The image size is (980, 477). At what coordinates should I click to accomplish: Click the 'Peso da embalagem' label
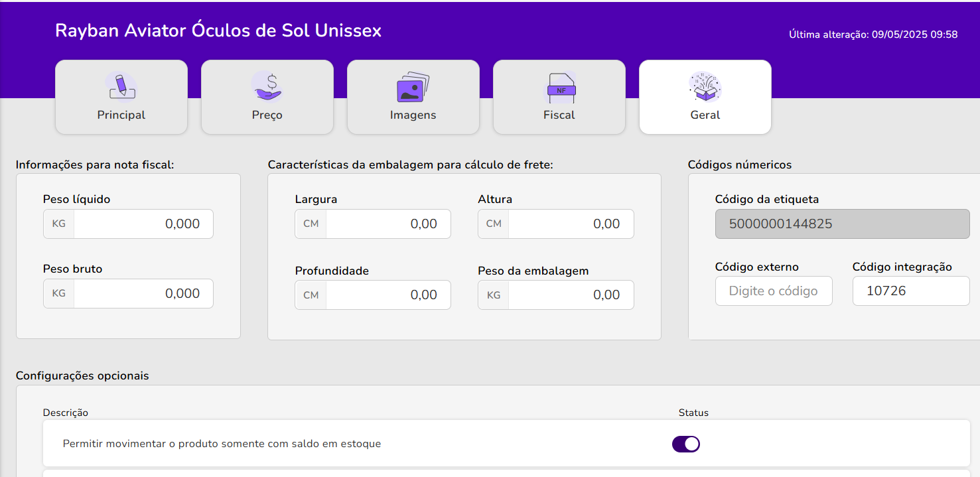pos(533,271)
